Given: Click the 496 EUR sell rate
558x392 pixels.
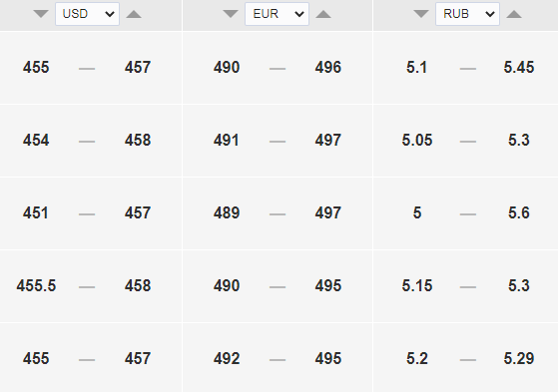Looking at the screenshot, I should pyautogui.click(x=328, y=67).
